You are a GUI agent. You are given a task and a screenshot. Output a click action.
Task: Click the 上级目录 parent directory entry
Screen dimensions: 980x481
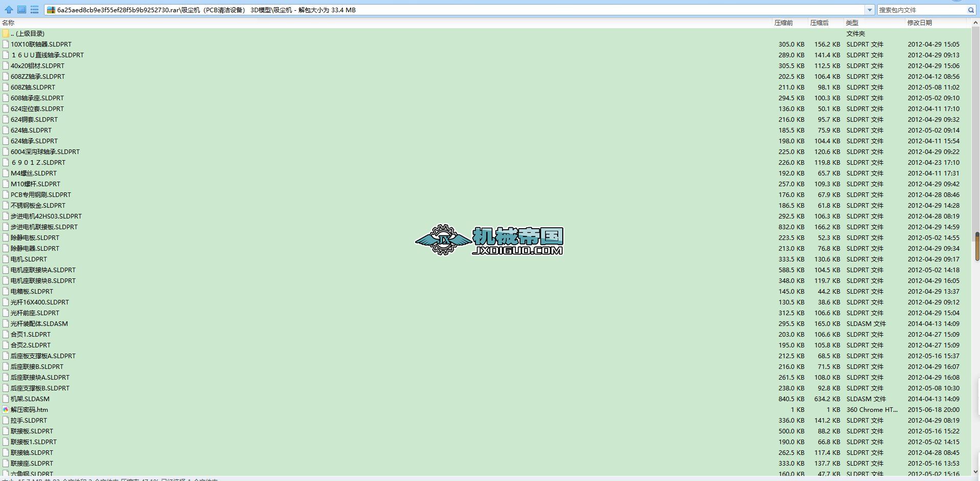point(28,33)
